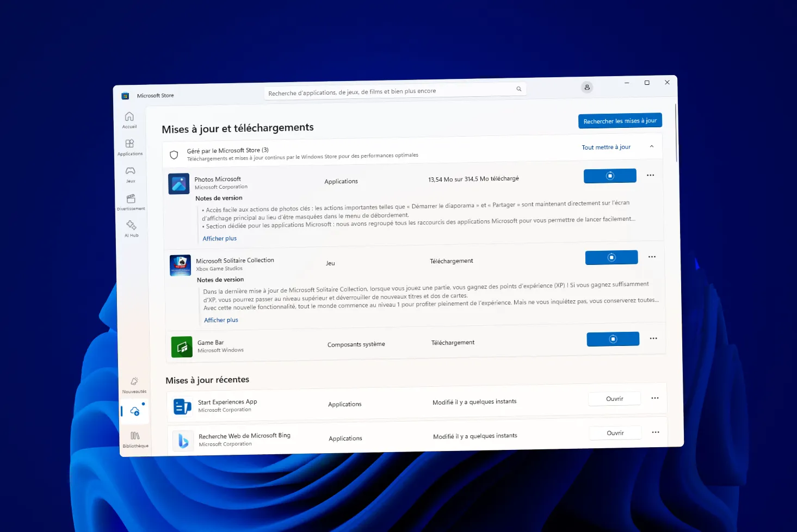Click the Photos Microsoft app icon
Screen dimensions: 797x532
pos(179,184)
